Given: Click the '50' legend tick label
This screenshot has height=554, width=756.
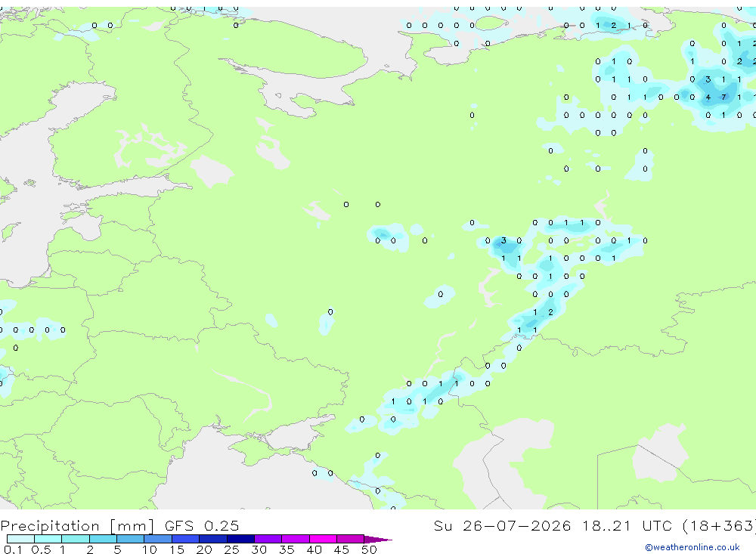Looking at the screenshot, I should 369,549.
